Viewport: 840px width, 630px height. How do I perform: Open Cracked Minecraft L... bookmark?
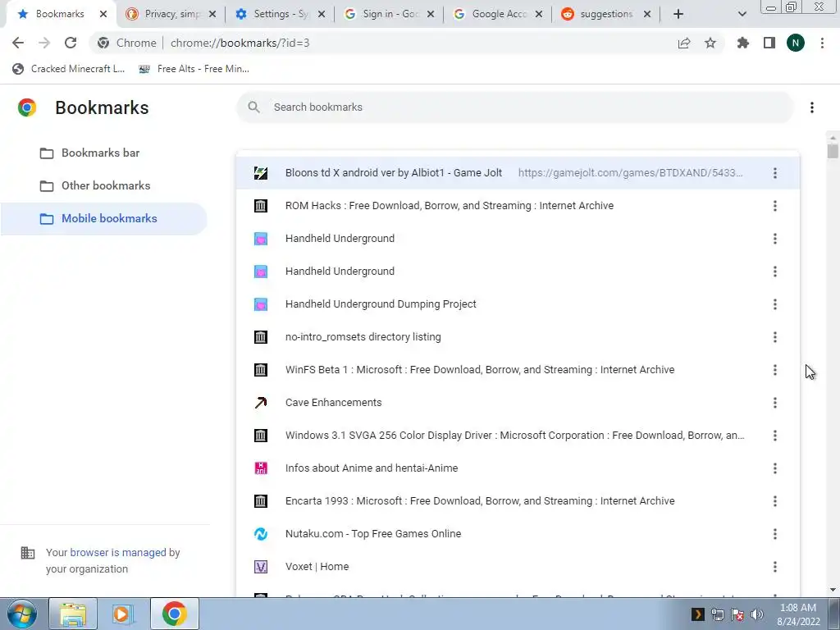[68, 69]
